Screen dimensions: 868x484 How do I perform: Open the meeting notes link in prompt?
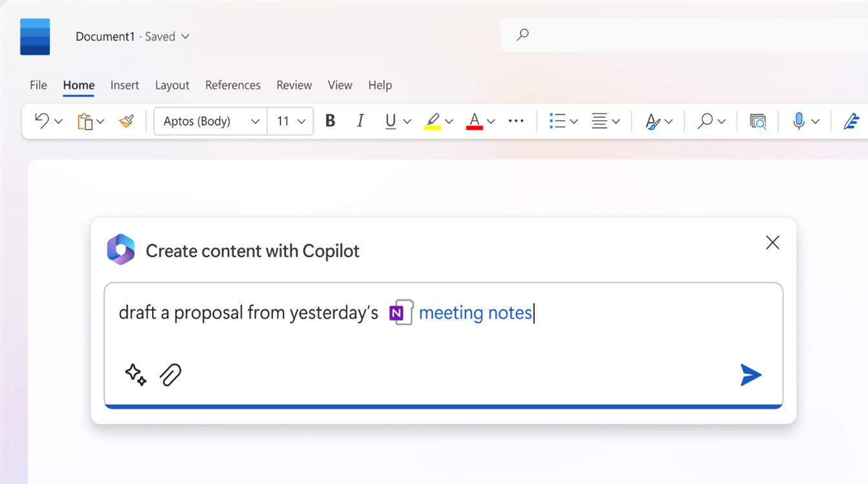coord(475,313)
